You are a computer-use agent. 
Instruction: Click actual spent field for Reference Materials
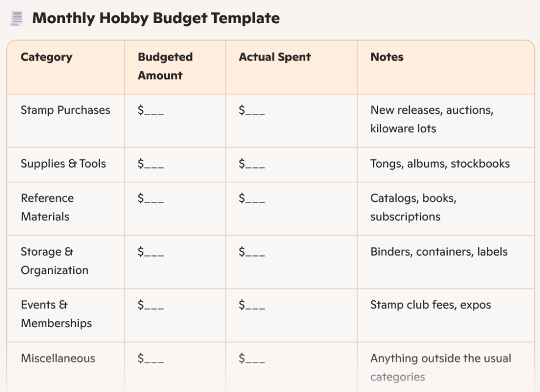tap(252, 199)
